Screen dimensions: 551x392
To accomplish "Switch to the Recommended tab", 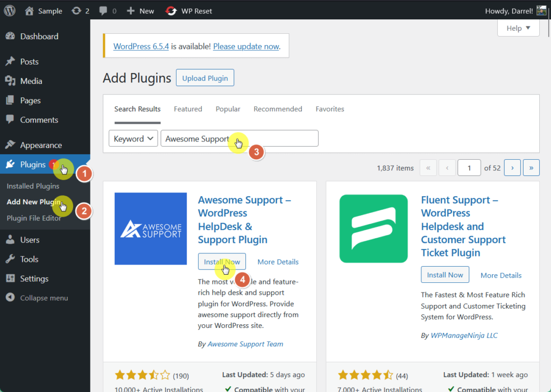I will point(278,109).
